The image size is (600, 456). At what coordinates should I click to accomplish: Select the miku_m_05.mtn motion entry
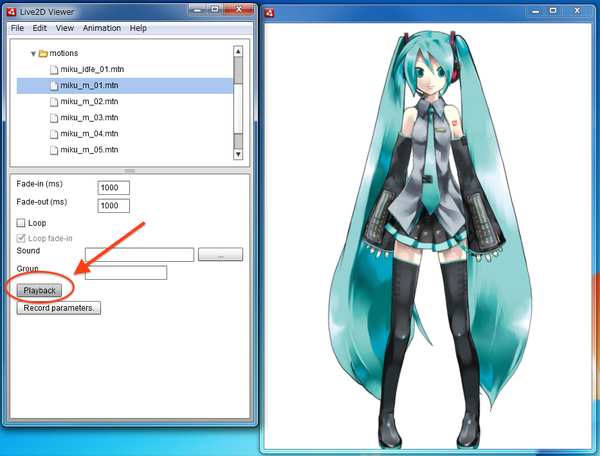click(89, 150)
